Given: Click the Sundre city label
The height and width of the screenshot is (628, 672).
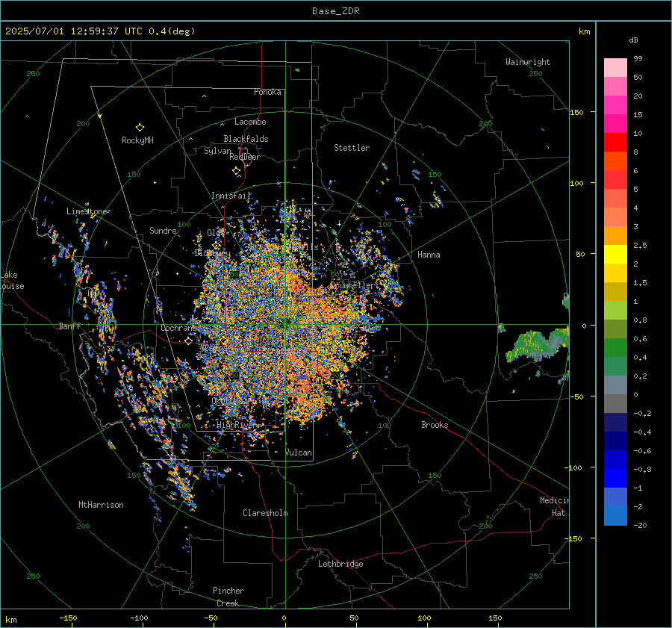Looking at the screenshot, I should coord(163,231).
